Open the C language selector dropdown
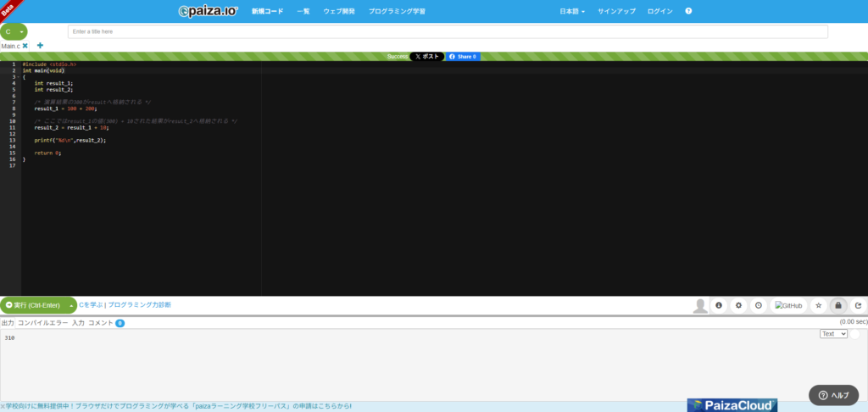This screenshot has height=412, width=868. click(x=14, y=31)
